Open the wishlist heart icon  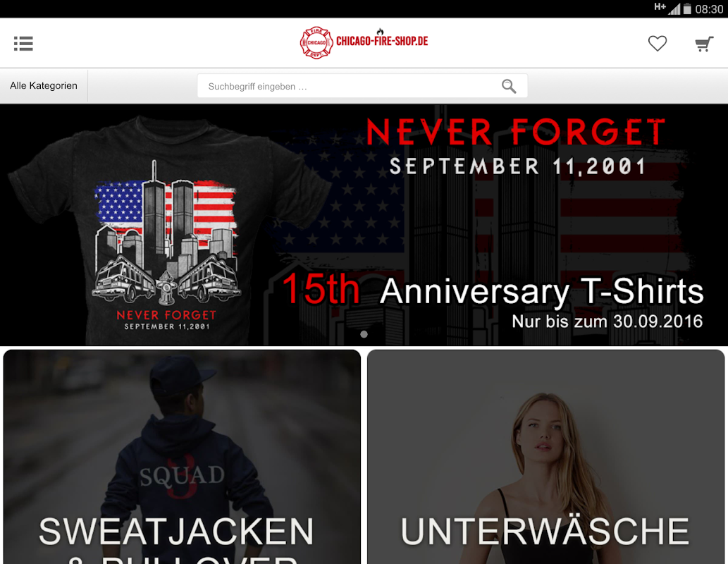click(658, 43)
